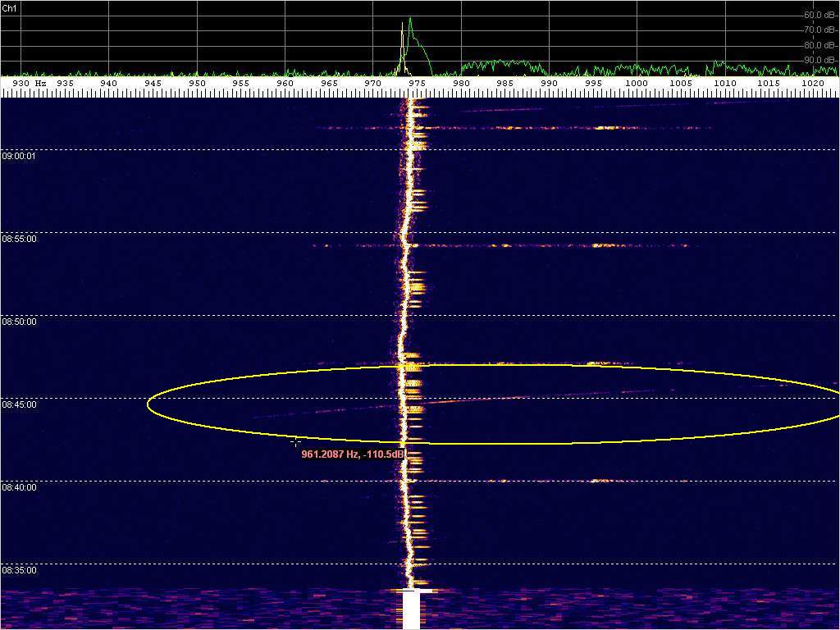This screenshot has width=840, height=630.
Task: Select the 08:55:00 time label
Action: pyautogui.click(x=19, y=239)
